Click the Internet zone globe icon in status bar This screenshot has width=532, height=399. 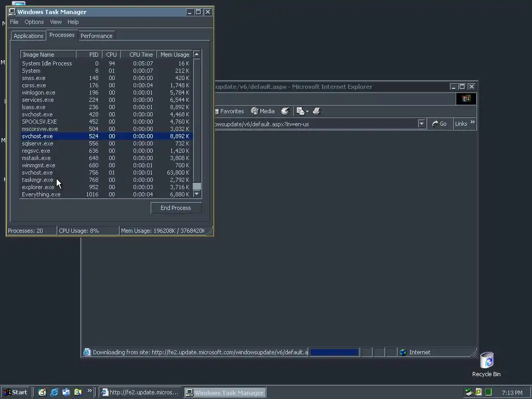click(403, 353)
